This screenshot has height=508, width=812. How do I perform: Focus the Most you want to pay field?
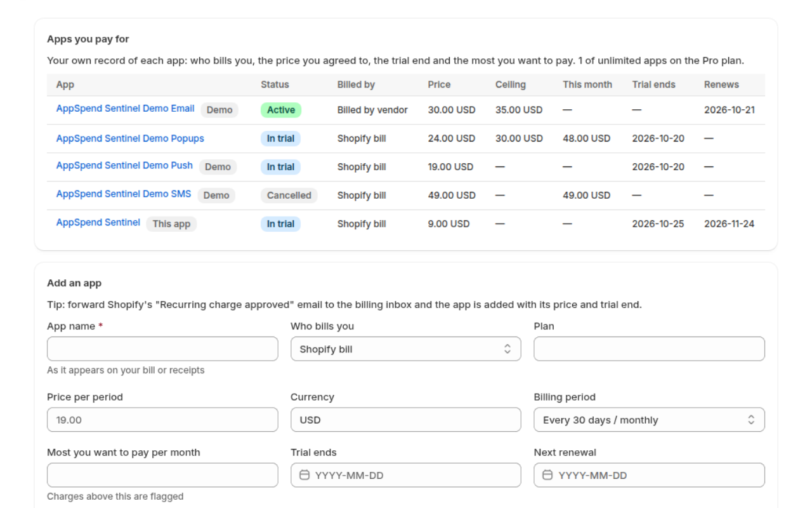coord(162,475)
